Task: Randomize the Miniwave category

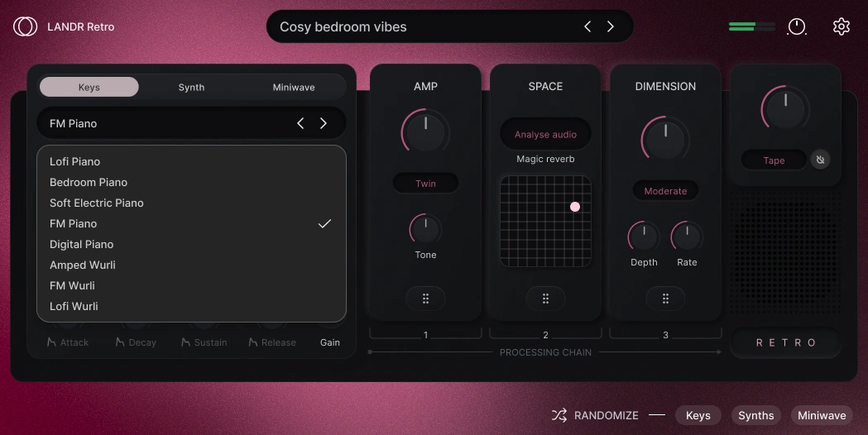Action: [x=822, y=415]
